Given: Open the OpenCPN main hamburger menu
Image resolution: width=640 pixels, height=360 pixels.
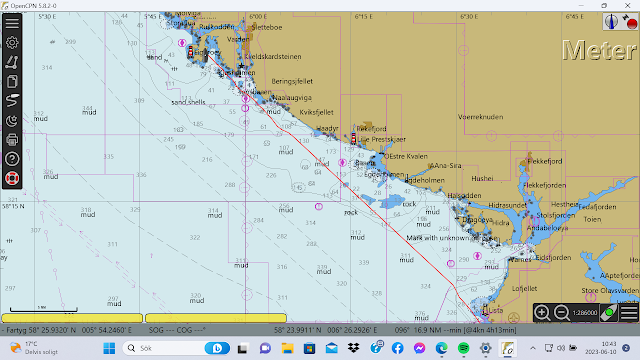Looking at the screenshot, I should click(12, 23).
